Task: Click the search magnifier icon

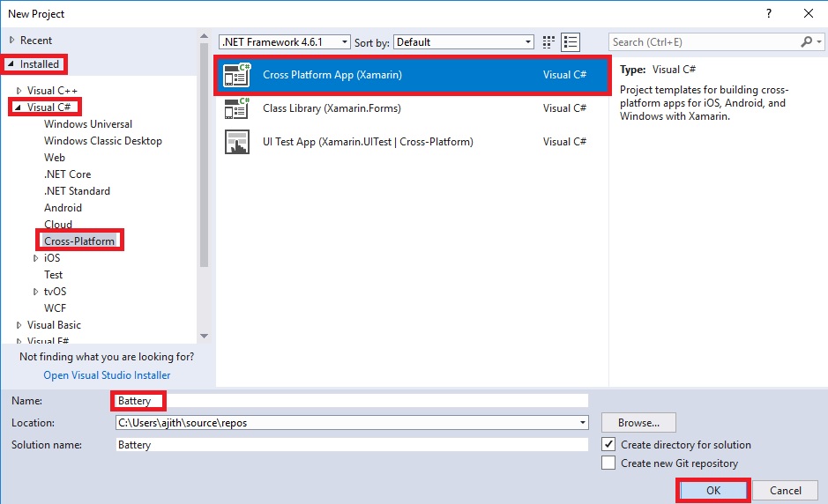Action: [806, 41]
